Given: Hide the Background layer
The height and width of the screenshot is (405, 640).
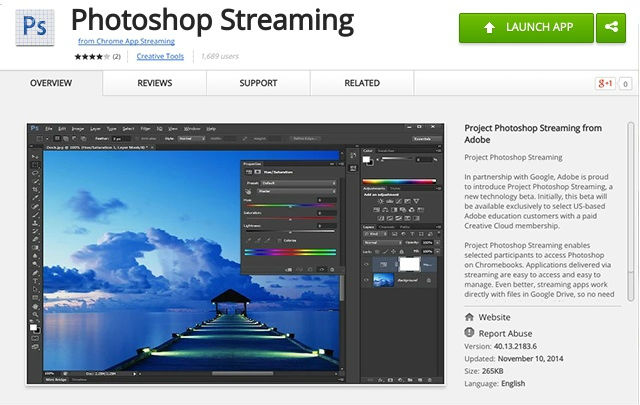Looking at the screenshot, I should [367, 280].
